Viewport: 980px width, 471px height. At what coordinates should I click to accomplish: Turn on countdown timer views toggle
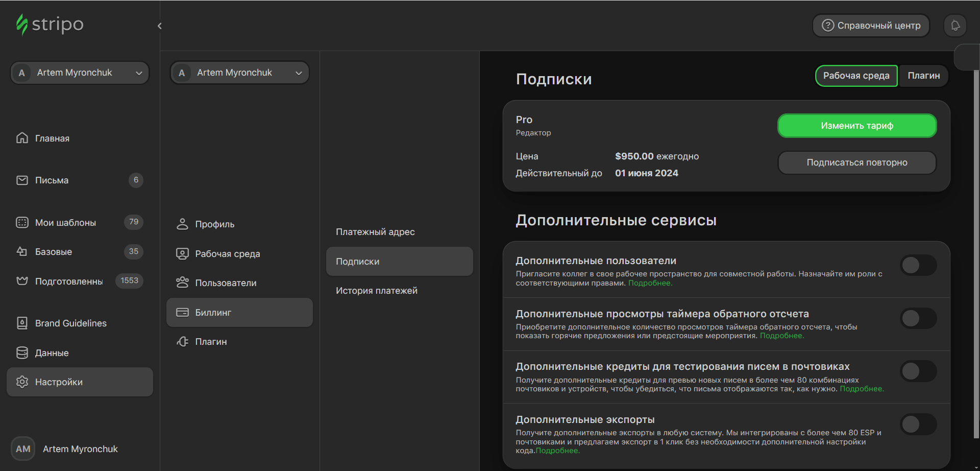[918, 318]
